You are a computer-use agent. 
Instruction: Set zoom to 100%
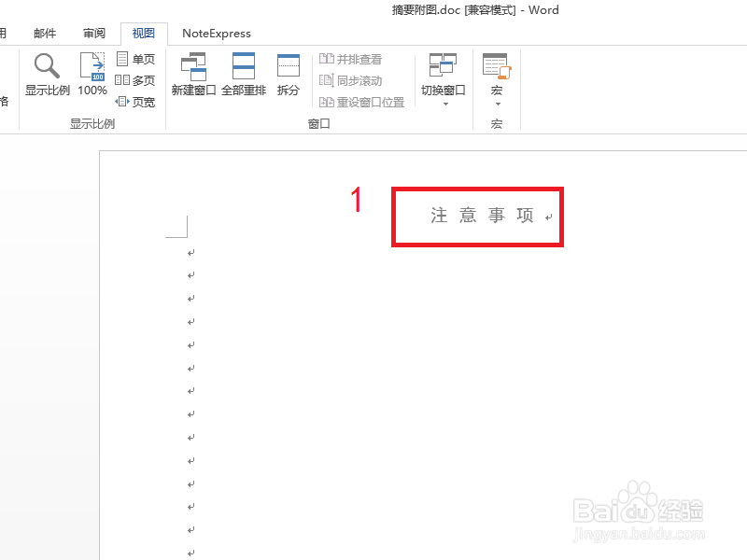tap(92, 75)
